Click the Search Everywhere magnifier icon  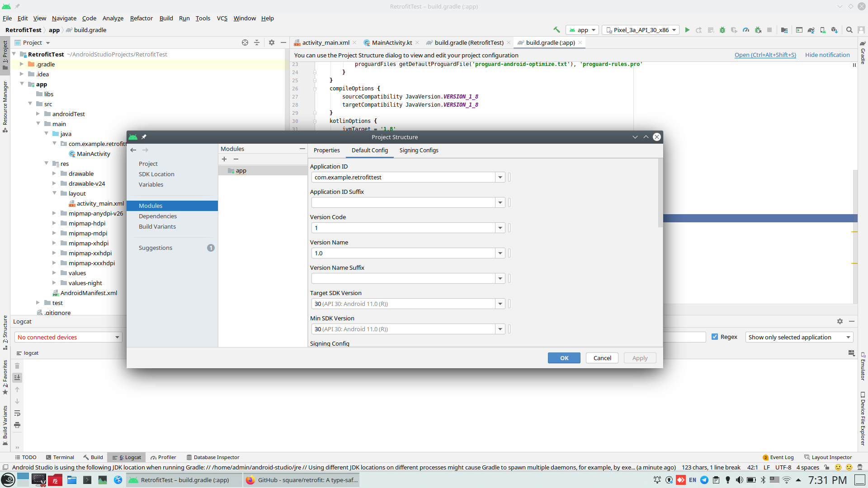[849, 30]
